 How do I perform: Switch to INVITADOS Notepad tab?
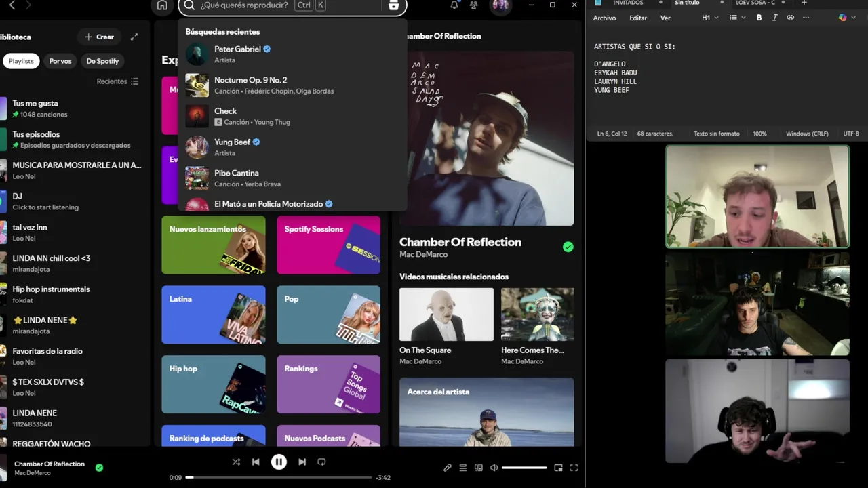pos(627,3)
